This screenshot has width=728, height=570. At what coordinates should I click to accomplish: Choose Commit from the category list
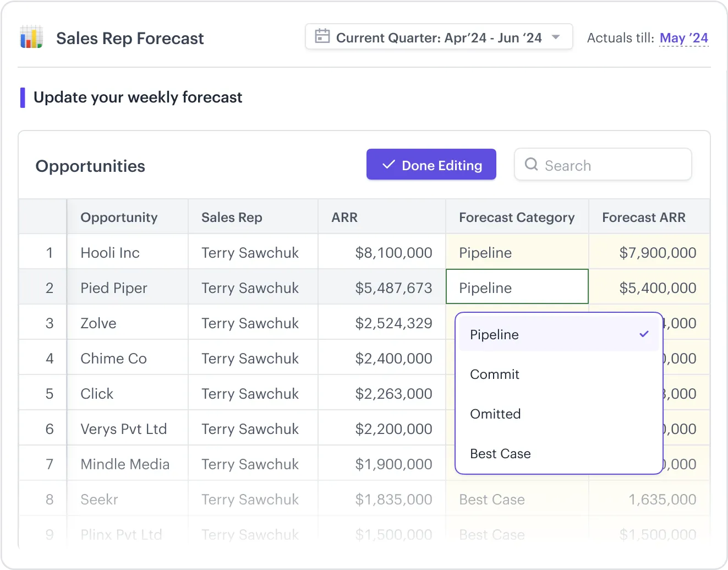559,374
